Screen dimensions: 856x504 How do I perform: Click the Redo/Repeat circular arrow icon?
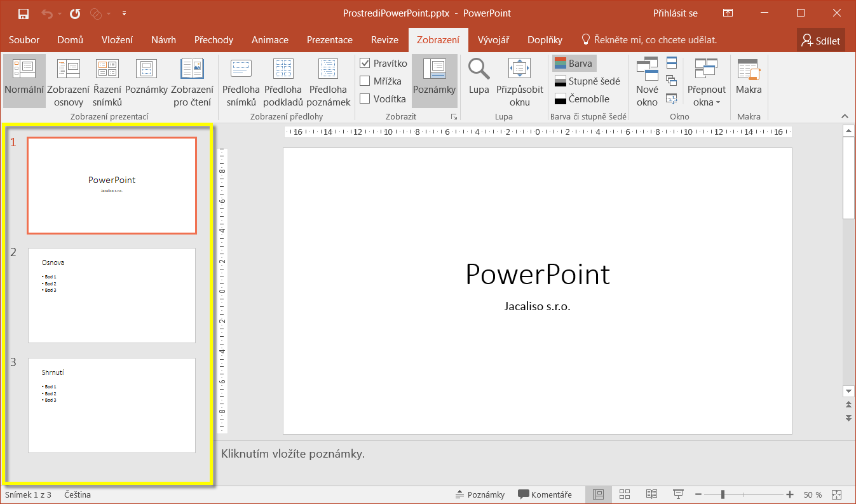75,13
